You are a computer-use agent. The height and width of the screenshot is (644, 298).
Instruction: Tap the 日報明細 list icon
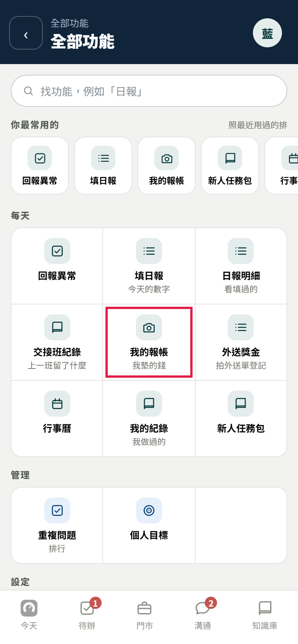click(x=241, y=251)
